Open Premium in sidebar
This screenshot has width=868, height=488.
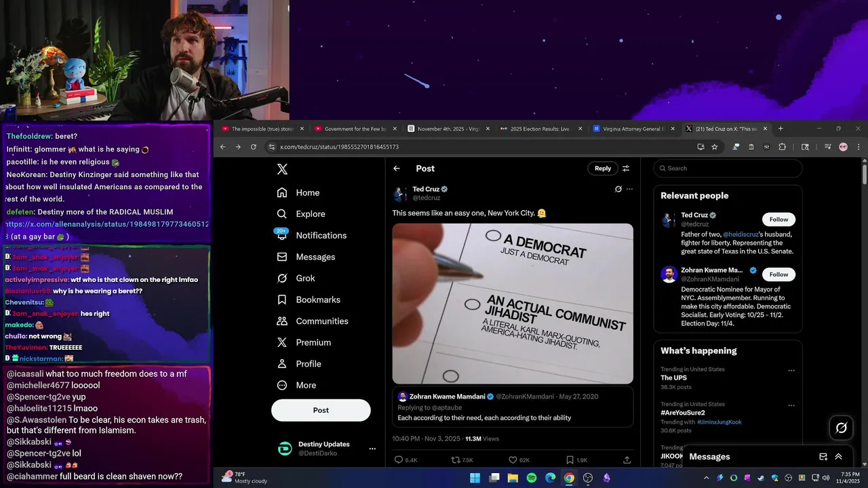(x=304, y=342)
